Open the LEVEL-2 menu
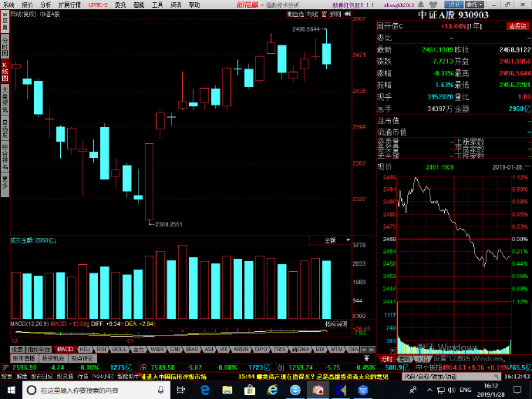532x399 pixels. point(98,5)
